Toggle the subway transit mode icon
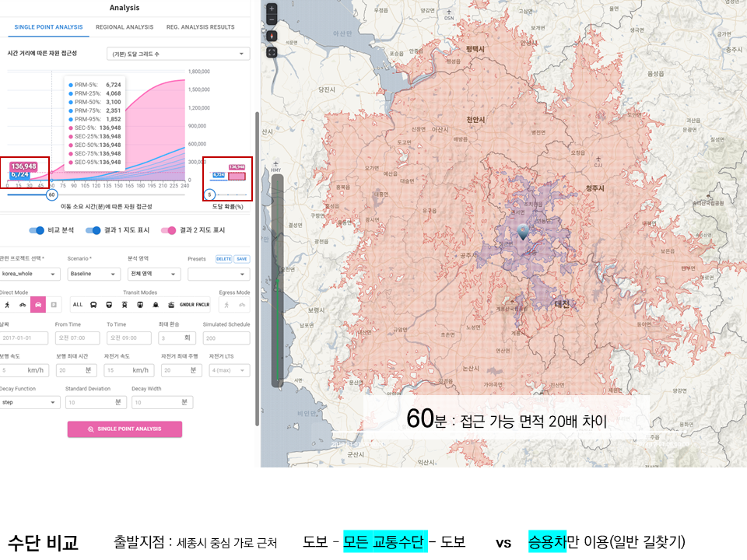Screen dimensions: 747x560 [x=140, y=305]
